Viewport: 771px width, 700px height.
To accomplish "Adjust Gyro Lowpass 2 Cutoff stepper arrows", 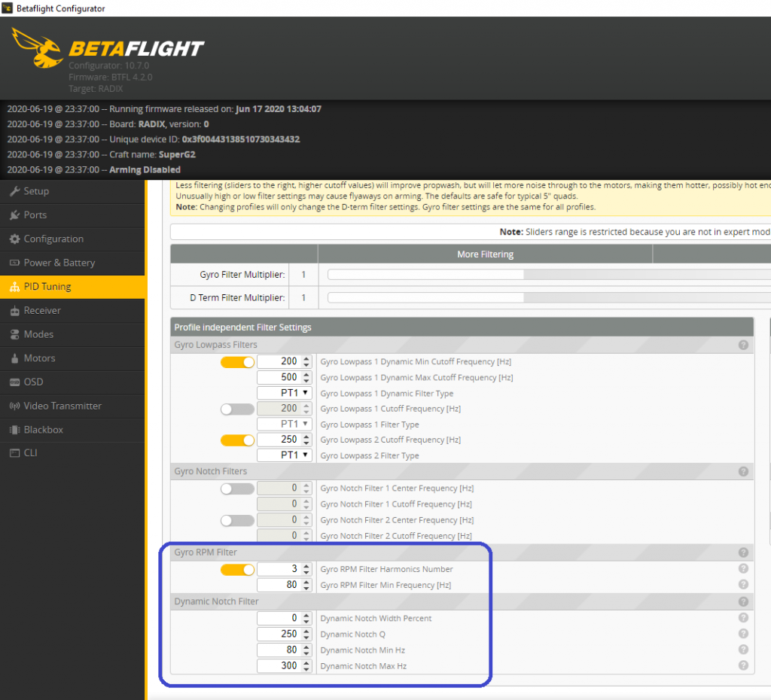I will [307, 439].
